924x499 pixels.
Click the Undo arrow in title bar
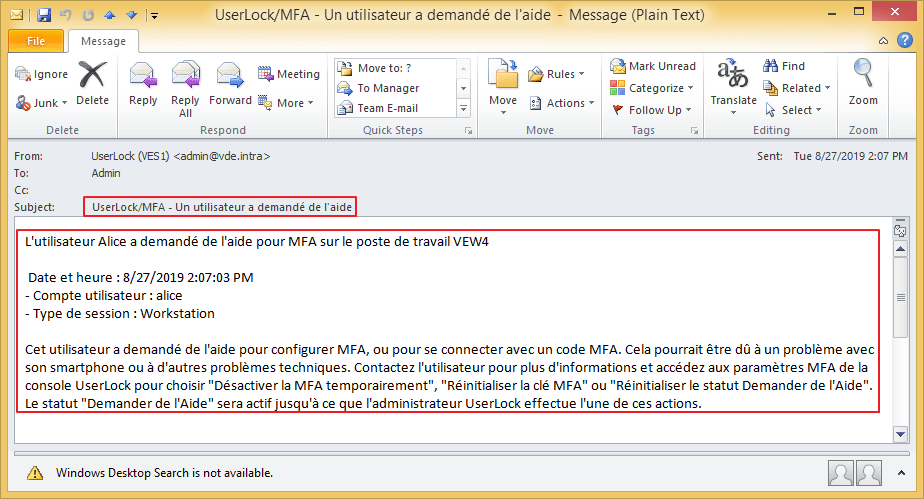66,15
